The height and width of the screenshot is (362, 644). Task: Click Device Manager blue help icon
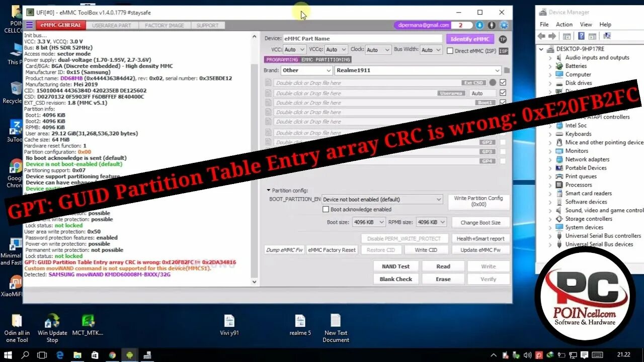pos(581,36)
